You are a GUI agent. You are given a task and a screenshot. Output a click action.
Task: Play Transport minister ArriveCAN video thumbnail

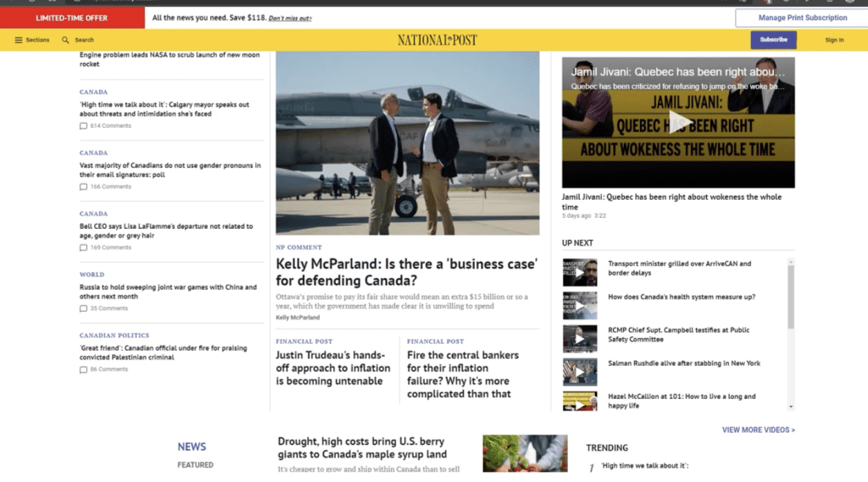[580, 272]
